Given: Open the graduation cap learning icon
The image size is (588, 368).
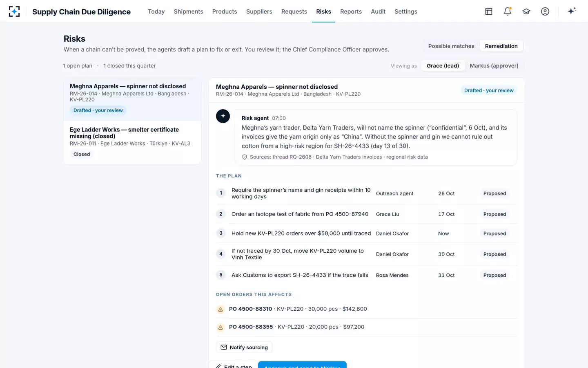Looking at the screenshot, I should [526, 11].
